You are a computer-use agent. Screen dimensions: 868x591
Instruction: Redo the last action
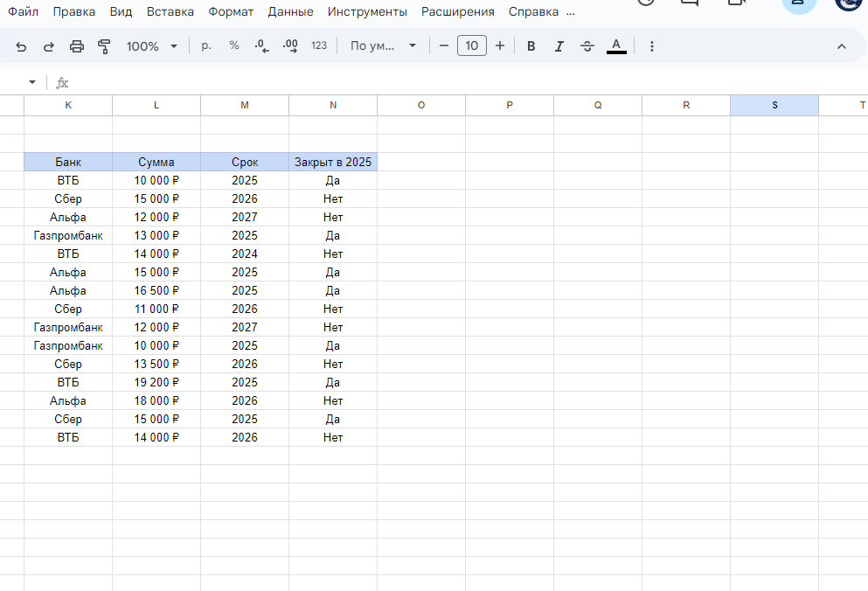[49, 46]
